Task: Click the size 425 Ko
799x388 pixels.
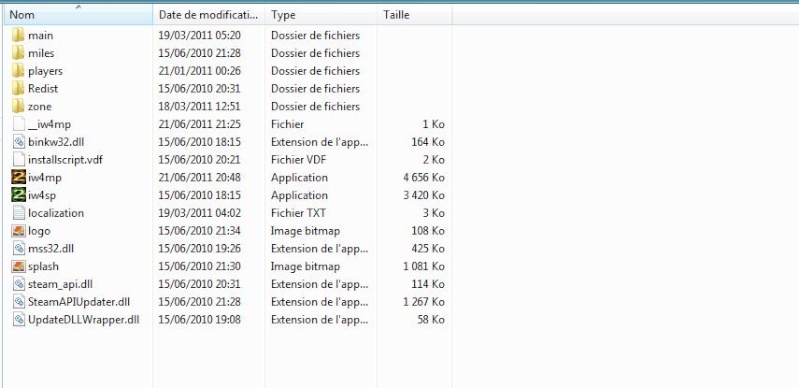Action: click(428, 248)
